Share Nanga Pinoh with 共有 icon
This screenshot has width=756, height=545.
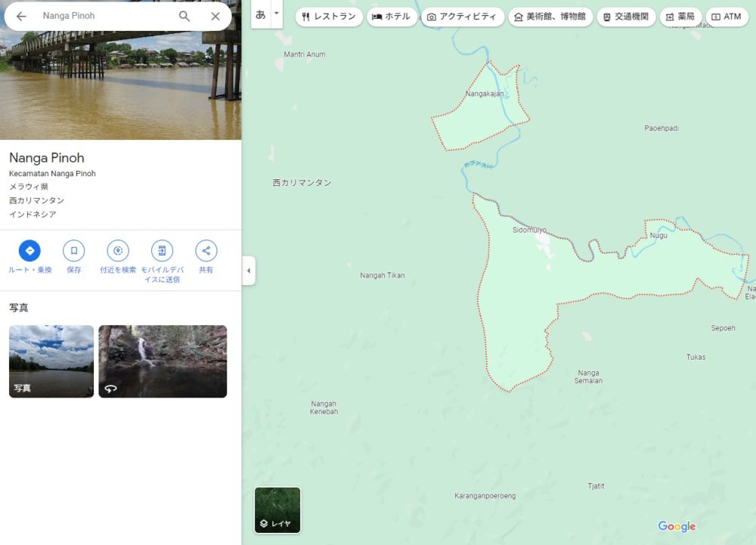[206, 251]
